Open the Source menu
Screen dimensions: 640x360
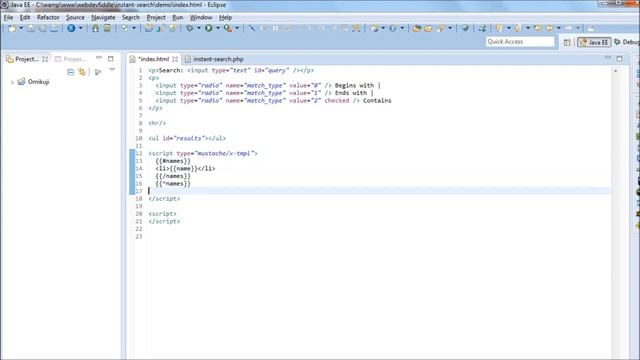coord(75,18)
